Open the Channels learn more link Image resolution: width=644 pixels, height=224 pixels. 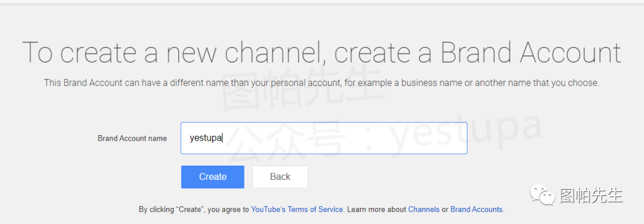point(424,209)
